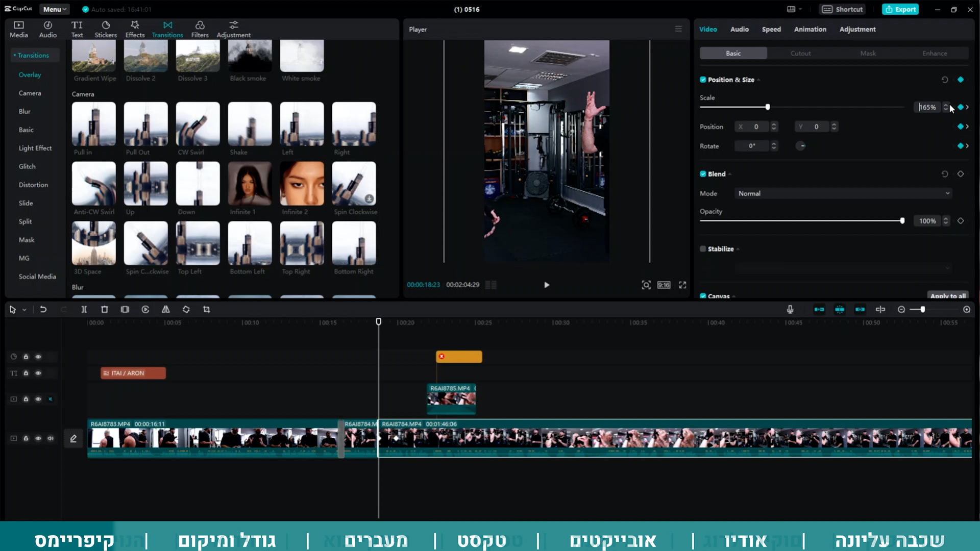The width and height of the screenshot is (980, 551).
Task: Click the timeline zoom slider handle
Action: coord(923,309)
